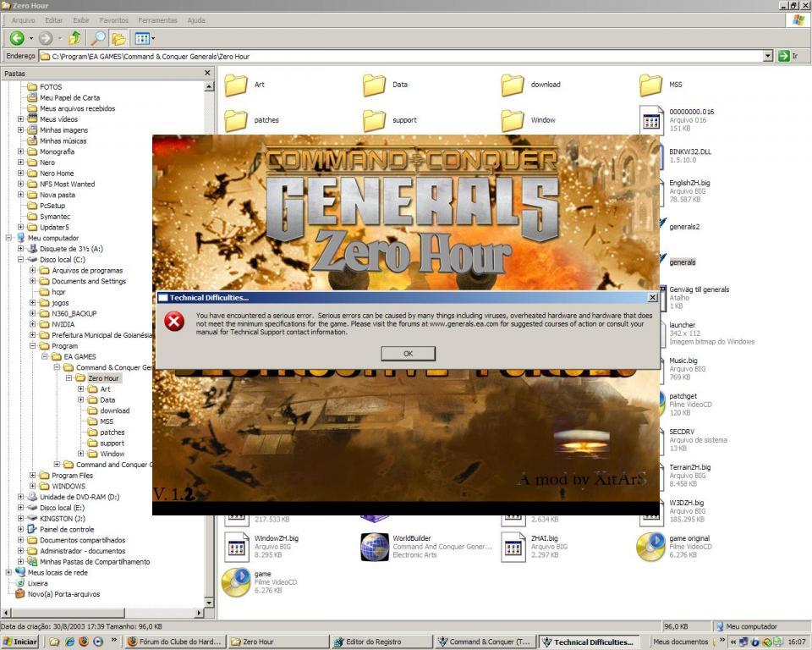Select the generals file in list
This screenshot has height=650, width=812.
(x=682, y=262)
